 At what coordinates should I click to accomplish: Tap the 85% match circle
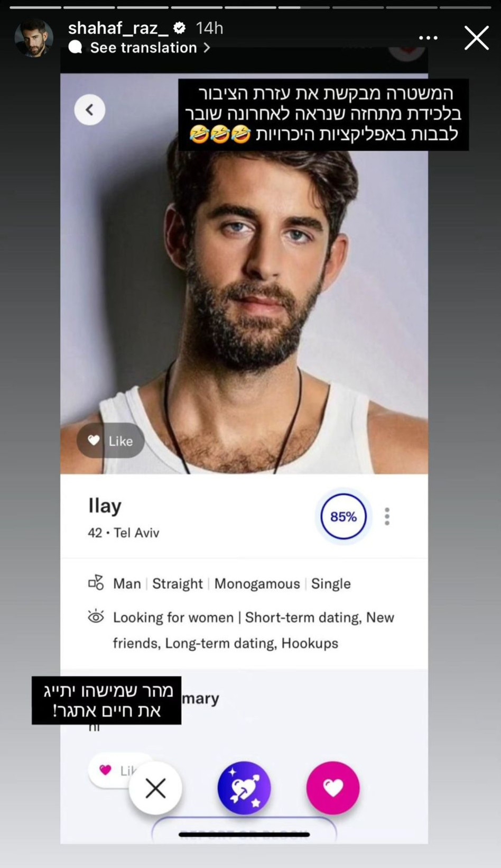344,516
